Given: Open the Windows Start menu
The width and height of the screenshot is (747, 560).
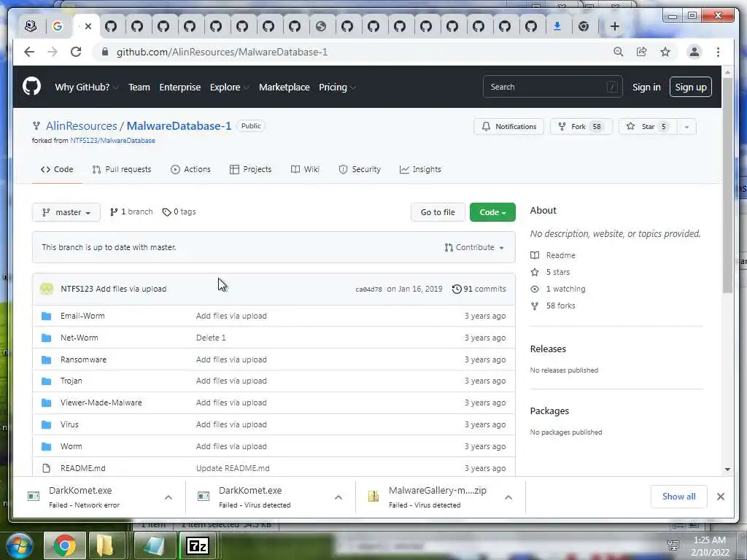Looking at the screenshot, I should tap(18, 545).
